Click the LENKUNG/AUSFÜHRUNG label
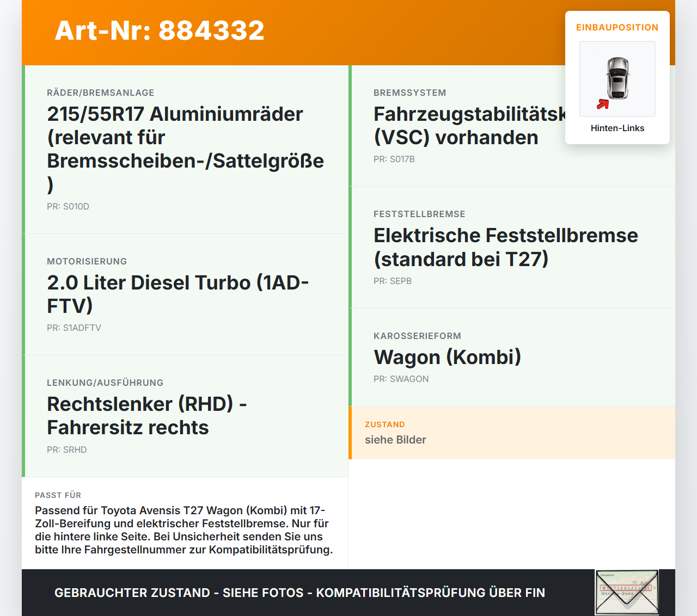This screenshot has width=697, height=616. click(x=105, y=383)
